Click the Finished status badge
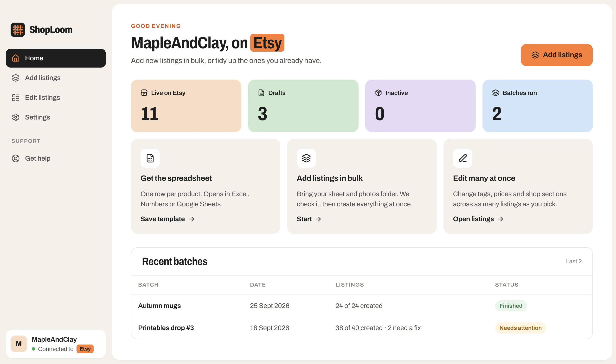 point(511,306)
